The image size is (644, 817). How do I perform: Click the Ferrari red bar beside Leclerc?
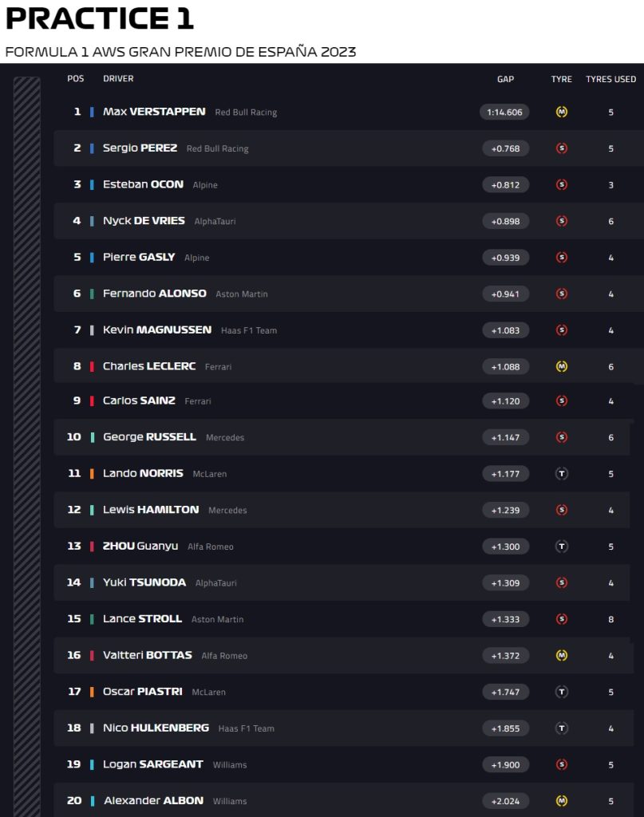click(92, 367)
